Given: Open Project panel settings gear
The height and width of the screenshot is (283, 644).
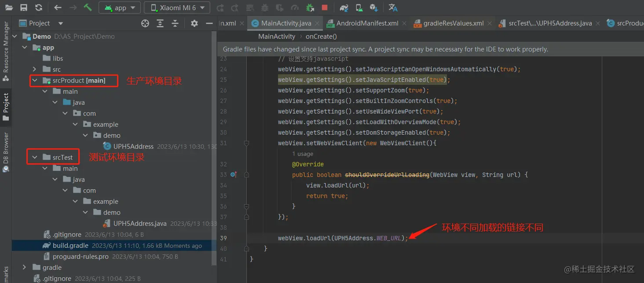Looking at the screenshot, I should 194,23.
